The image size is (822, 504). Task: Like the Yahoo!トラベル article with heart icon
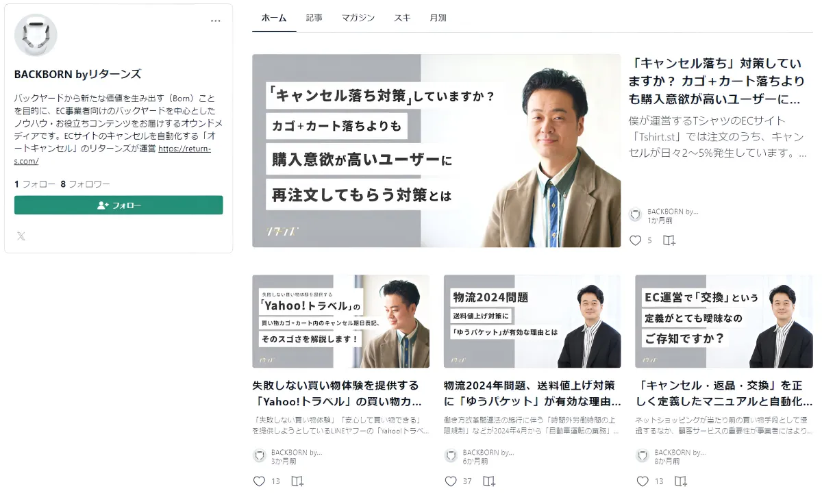259,481
